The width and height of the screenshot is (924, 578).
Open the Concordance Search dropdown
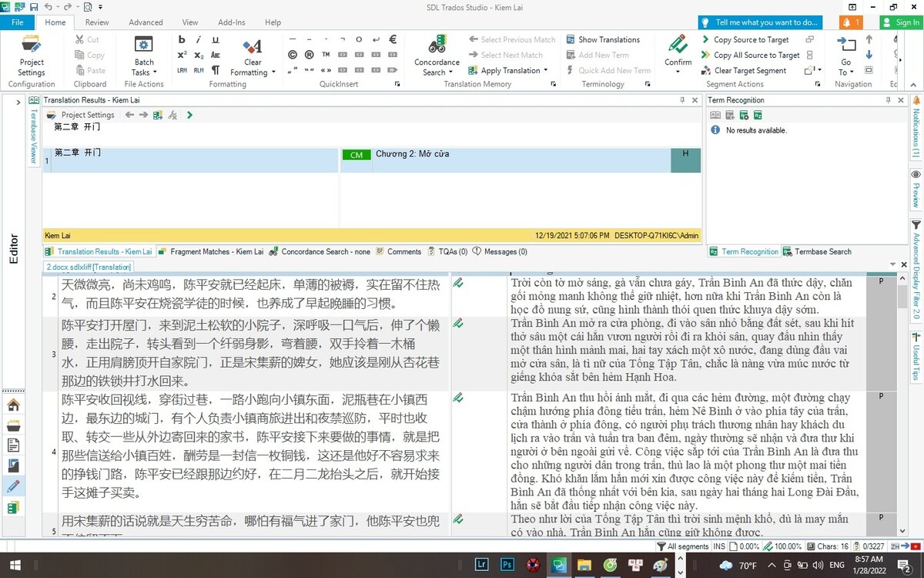437,72
